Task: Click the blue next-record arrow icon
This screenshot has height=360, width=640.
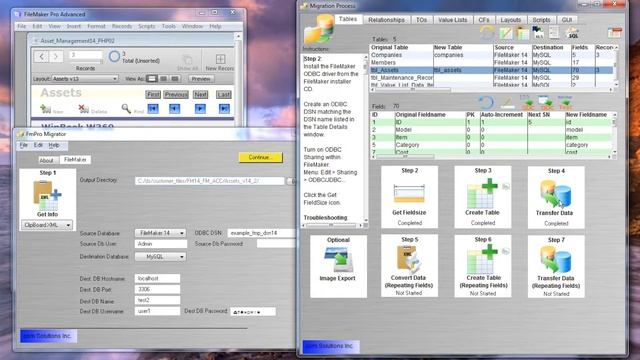Action: [x=200, y=109]
